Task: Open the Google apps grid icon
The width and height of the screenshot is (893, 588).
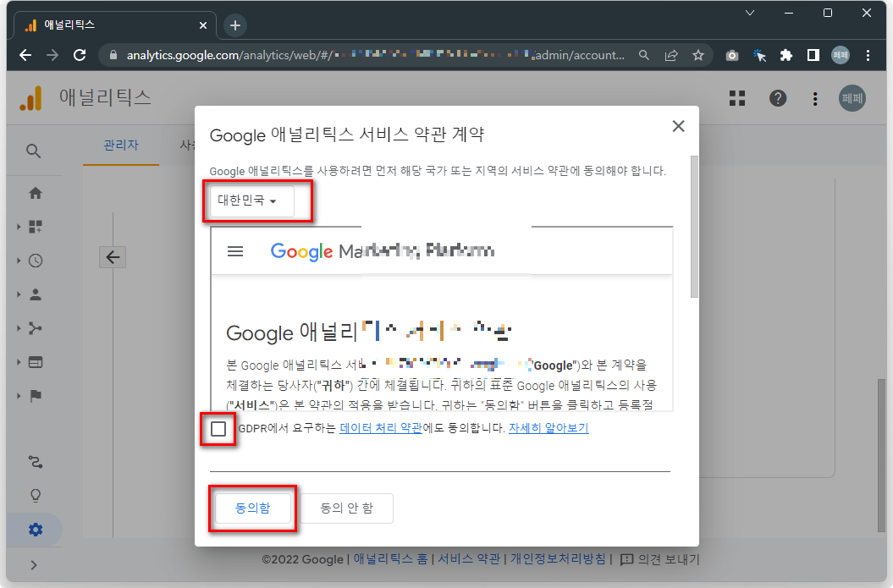Action: (x=736, y=98)
